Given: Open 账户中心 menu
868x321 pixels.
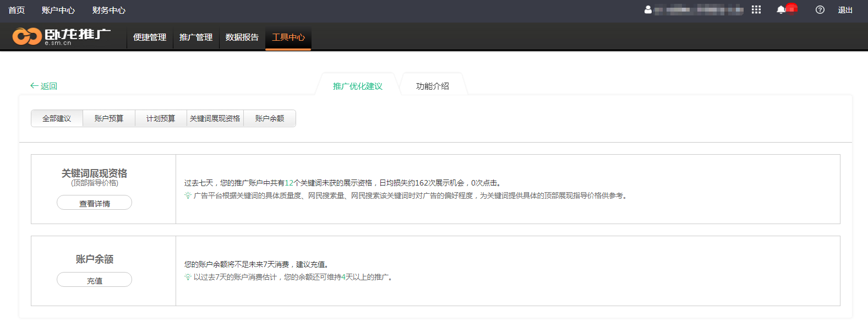Looking at the screenshot, I should [x=58, y=10].
